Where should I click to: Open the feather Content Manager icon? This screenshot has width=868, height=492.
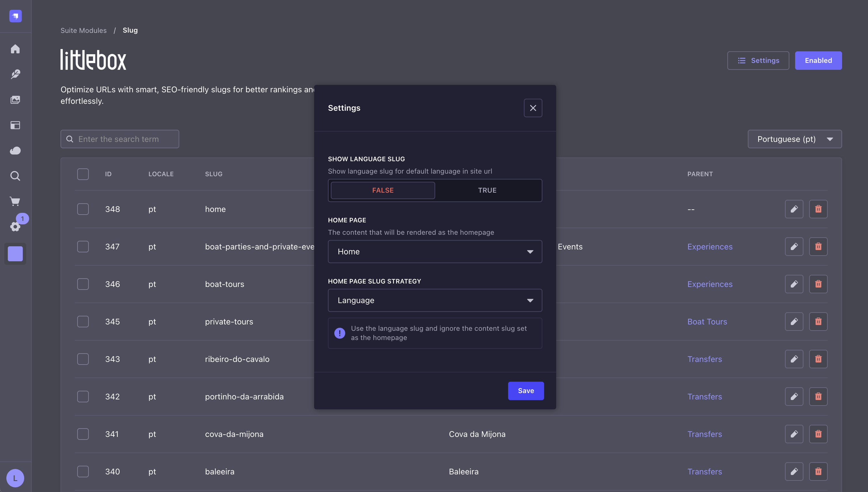(15, 74)
